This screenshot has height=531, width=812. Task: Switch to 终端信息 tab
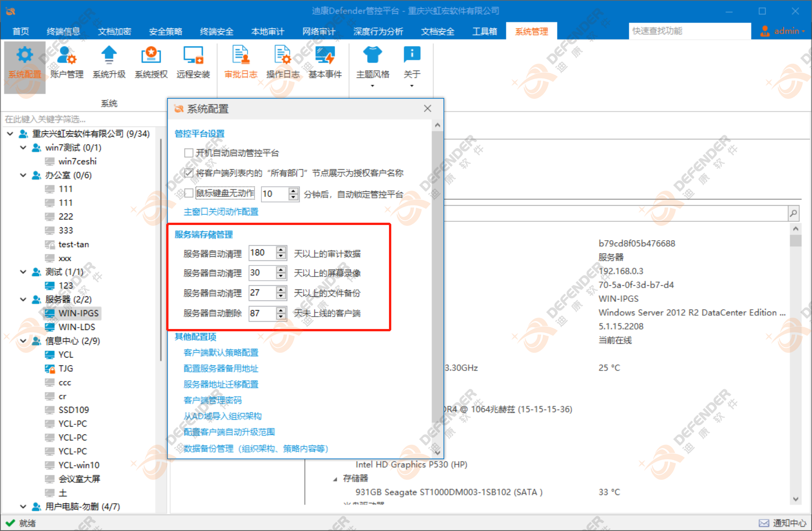coord(64,31)
